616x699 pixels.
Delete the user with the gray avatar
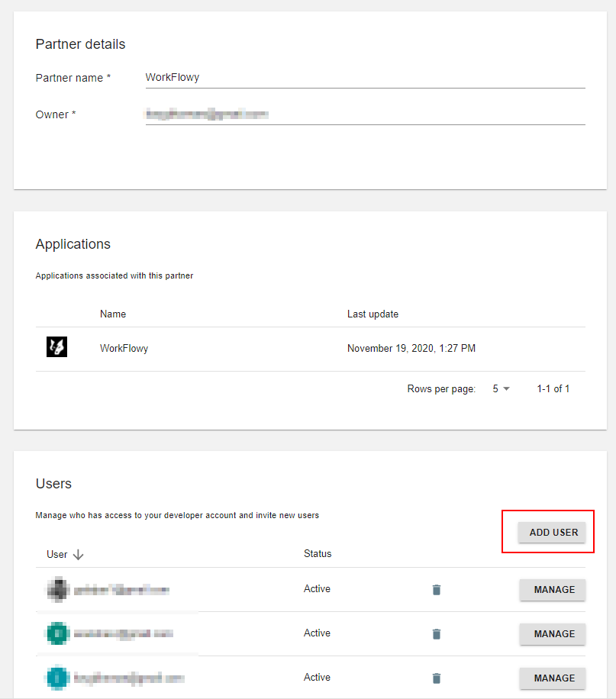pos(437,590)
